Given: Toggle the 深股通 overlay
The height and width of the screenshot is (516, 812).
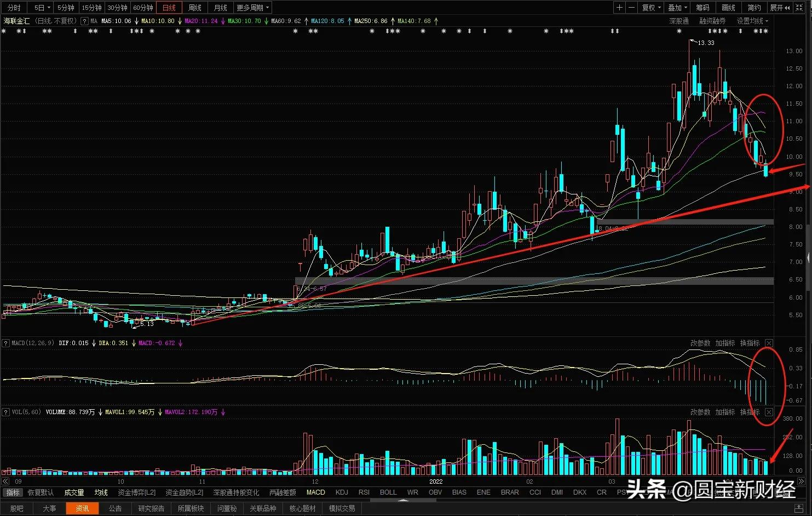Looking at the screenshot, I should tap(679, 21).
